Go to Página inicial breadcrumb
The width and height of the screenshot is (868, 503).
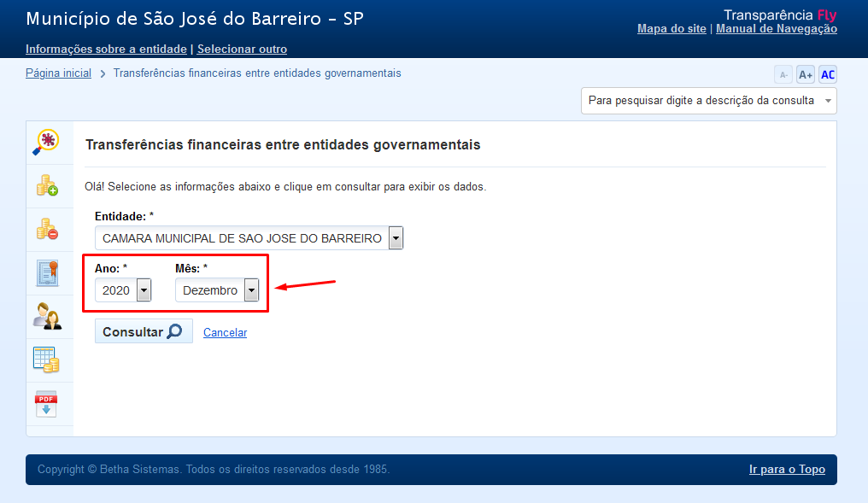click(x=58, y=73)
